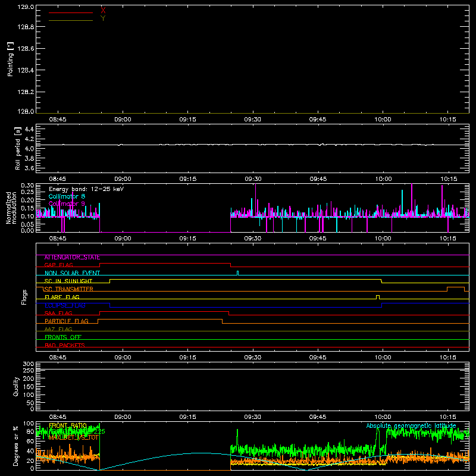Click the NON_SOLAR_EVENT flag label
The width and height of the screenshot is (476, 476).
pyautogui.click(x=72, y=273)
